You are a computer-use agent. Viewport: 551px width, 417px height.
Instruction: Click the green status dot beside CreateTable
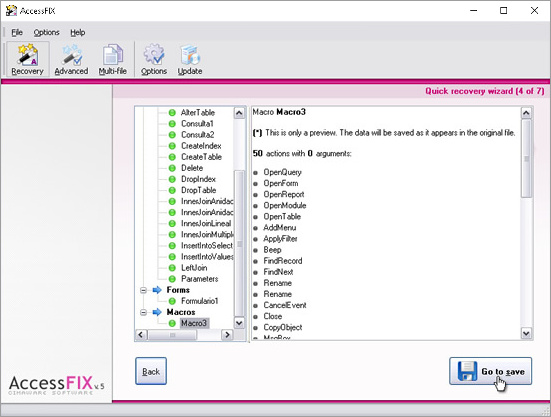coord(172,157)
